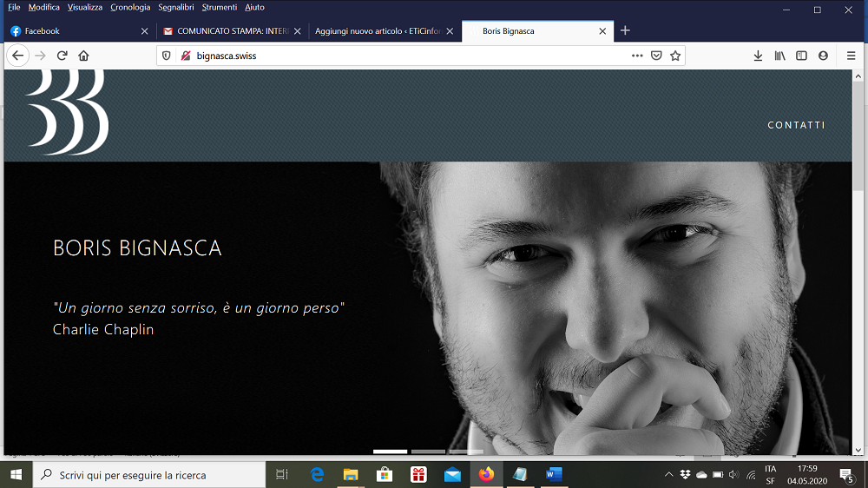Screen dimensions: 868x488
Task: Open the Aiuto menu
Action: point(254,7)
